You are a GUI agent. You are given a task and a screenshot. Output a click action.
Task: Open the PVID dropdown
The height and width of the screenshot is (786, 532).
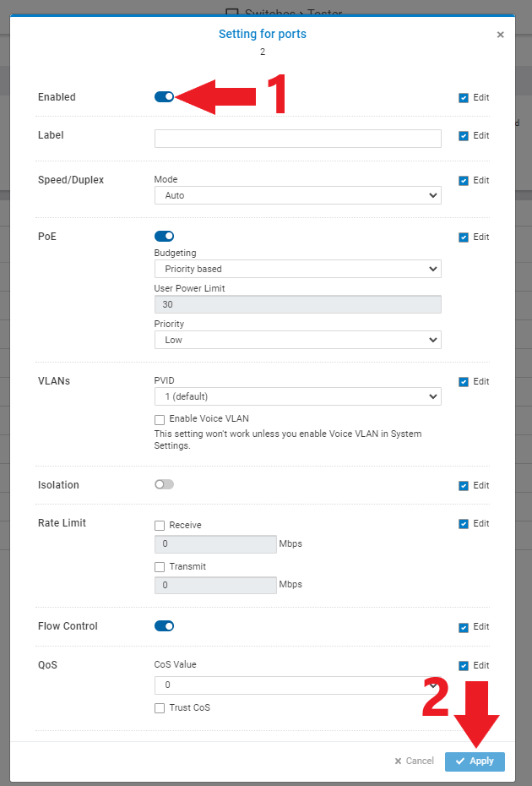click(297, 396)
